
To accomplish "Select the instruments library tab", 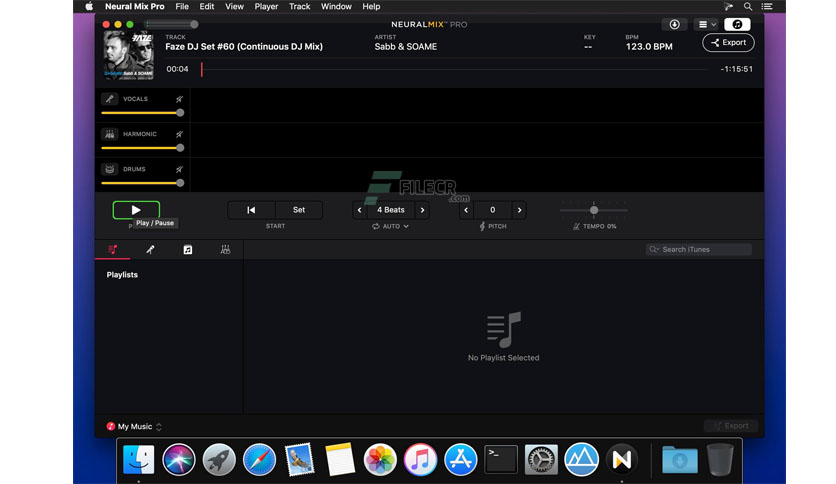I will (x=226, y=249).
